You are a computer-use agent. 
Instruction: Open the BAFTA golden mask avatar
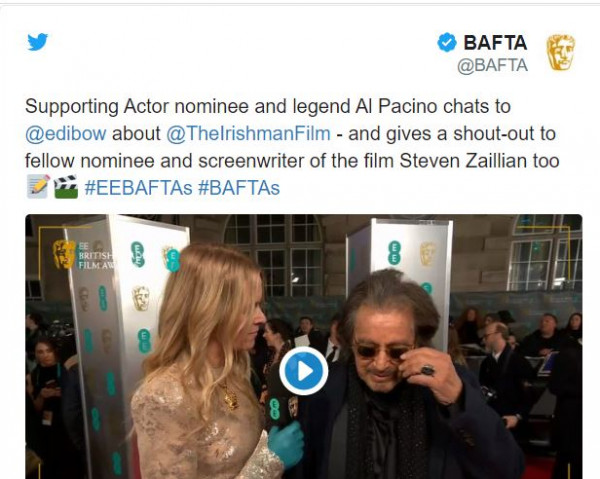[560, 52]
